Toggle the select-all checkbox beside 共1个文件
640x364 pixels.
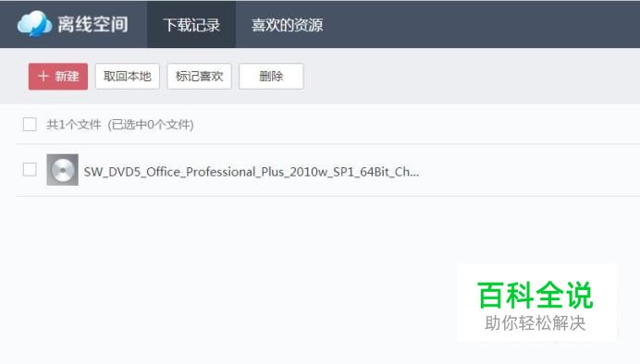pyautogui.click(x=30, y=125)
